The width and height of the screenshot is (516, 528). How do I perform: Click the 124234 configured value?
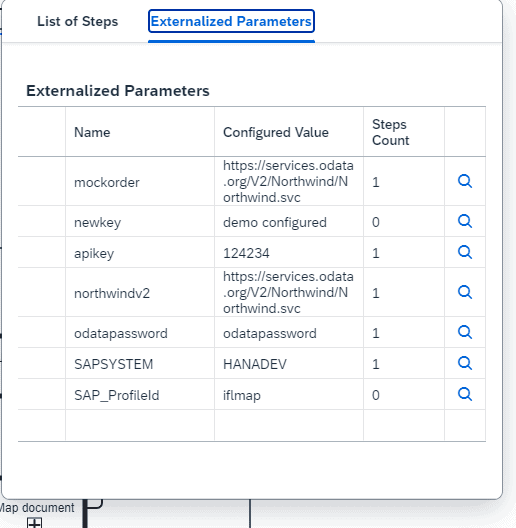click(x=246, y=253)
